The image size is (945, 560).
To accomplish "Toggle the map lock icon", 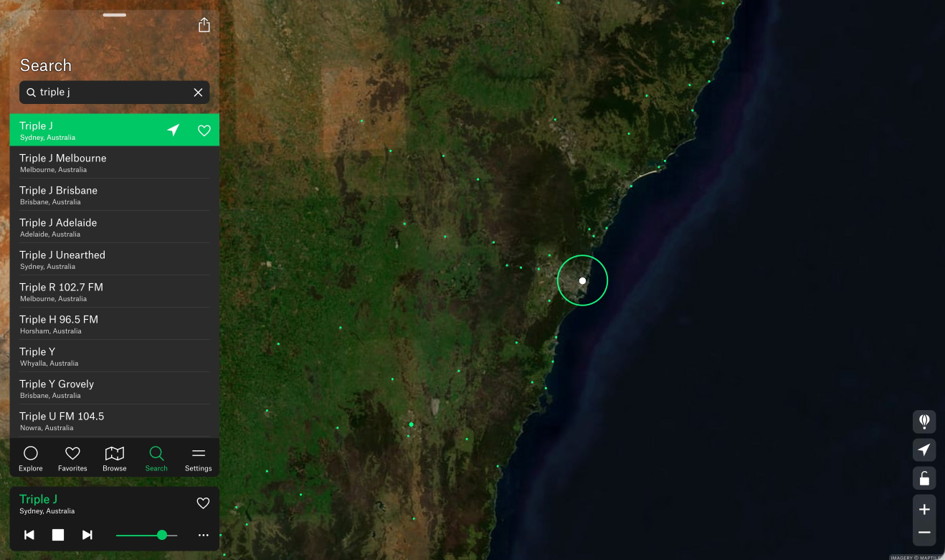I will 924,478.
